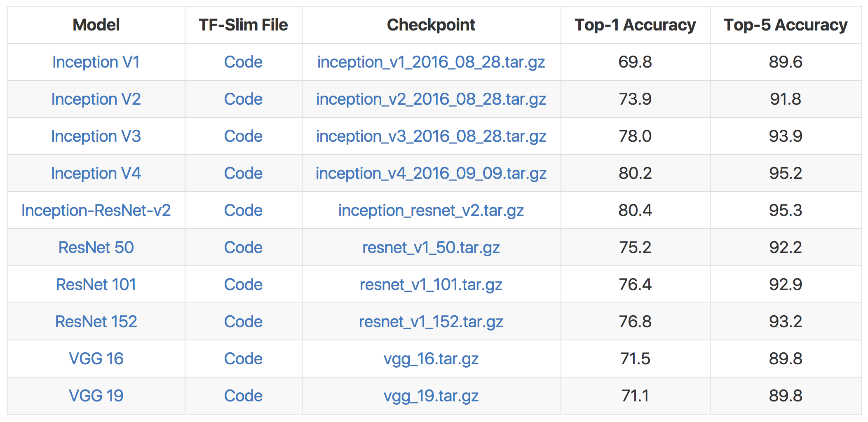
Task: Download inception_v4_2016_09_09.tar.gz checkpoint
Action: (431, 173)
